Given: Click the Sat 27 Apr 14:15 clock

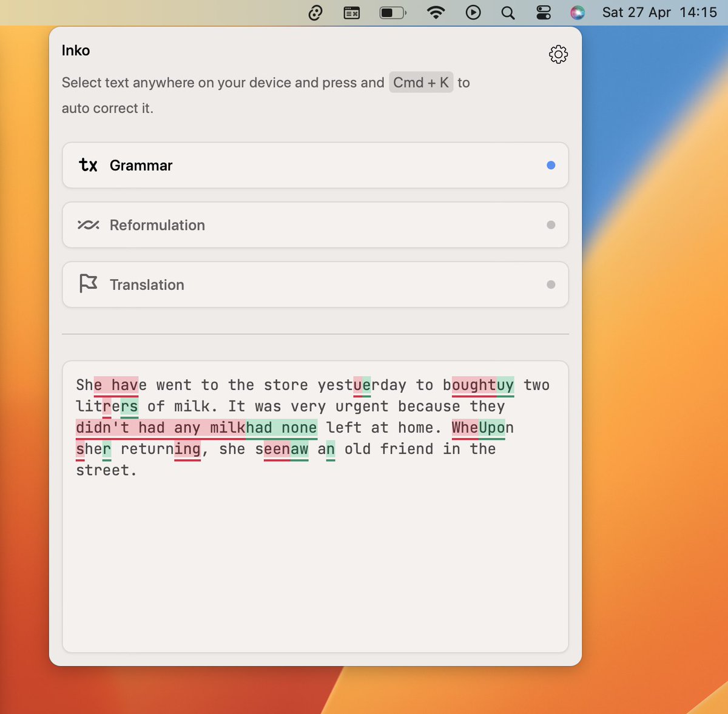Looking at the screenshot, I should (x=659, y=12).
